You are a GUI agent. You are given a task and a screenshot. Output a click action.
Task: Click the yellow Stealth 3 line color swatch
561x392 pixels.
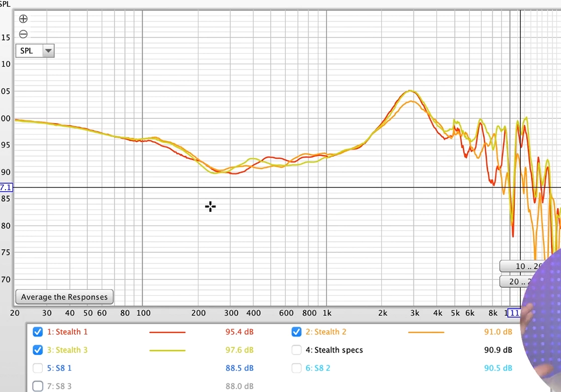pyautogui.click(x=167, y=350)
